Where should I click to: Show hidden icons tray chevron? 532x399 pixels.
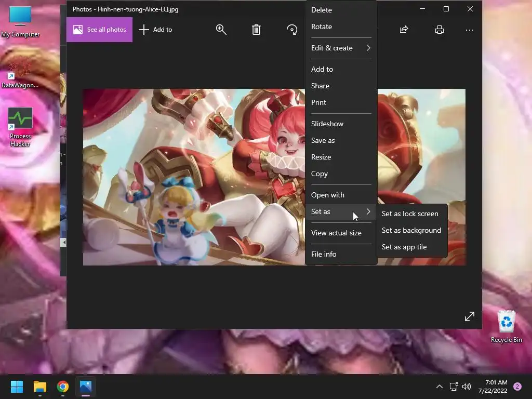pos(440,387)
